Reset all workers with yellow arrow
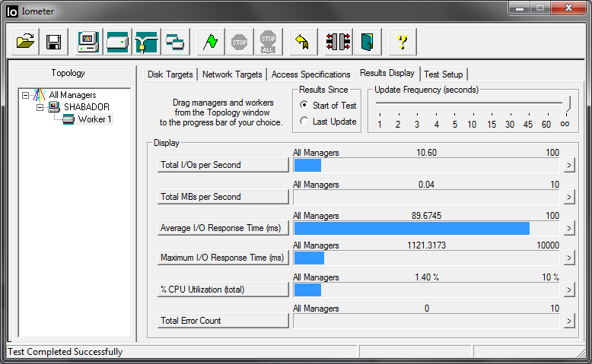 click(x=303, y=42)
